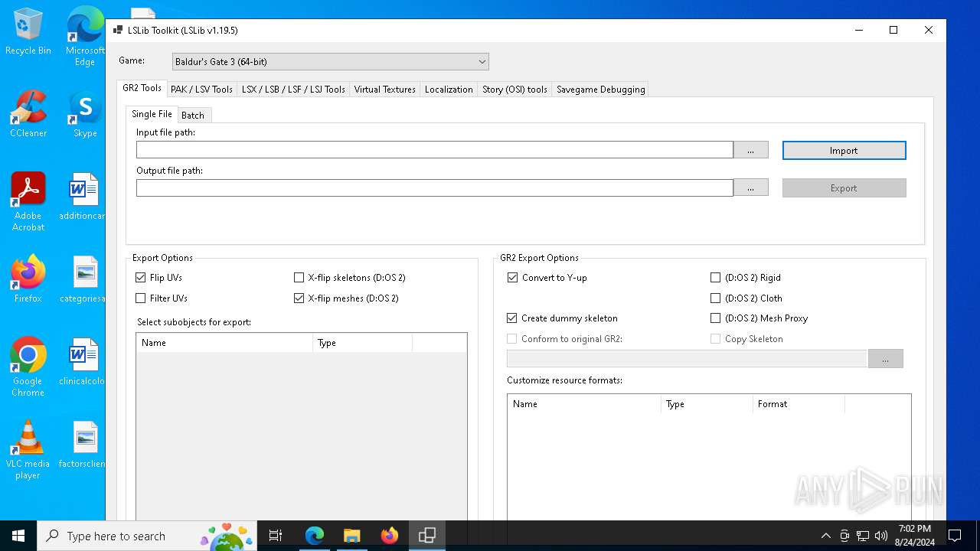The height and width of the screenshot is (551, 980).
Task: Click the Output file path field
Action: pos(435,187)
